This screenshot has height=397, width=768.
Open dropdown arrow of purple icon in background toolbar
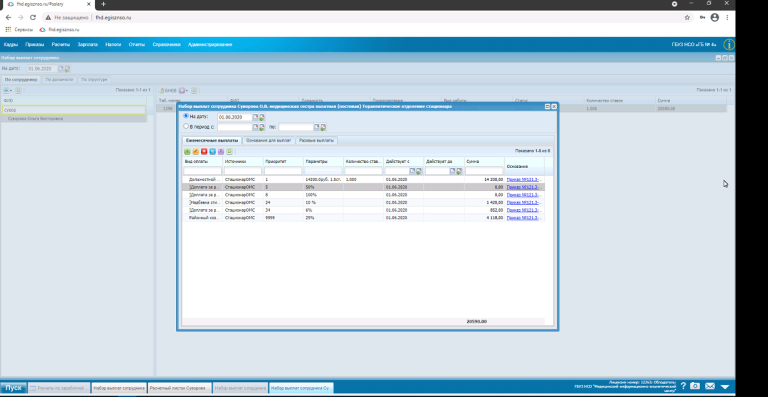coord(187,91)
